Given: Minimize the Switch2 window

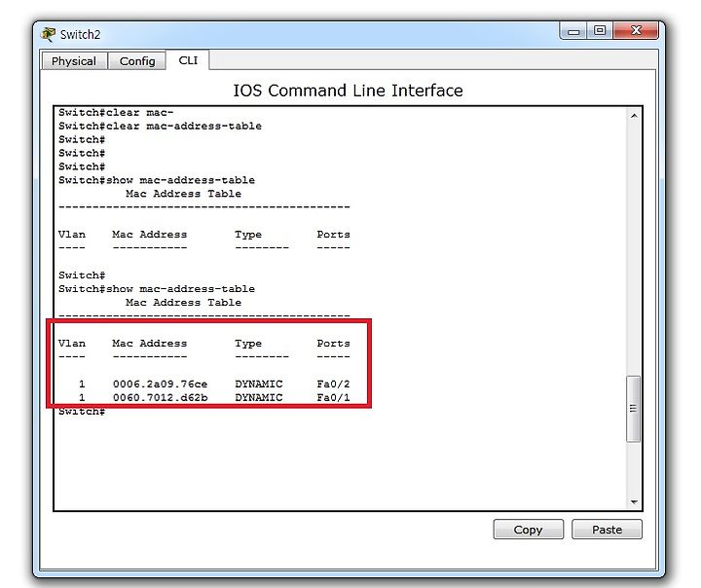Looking at the screenshot, I should 573,31.
